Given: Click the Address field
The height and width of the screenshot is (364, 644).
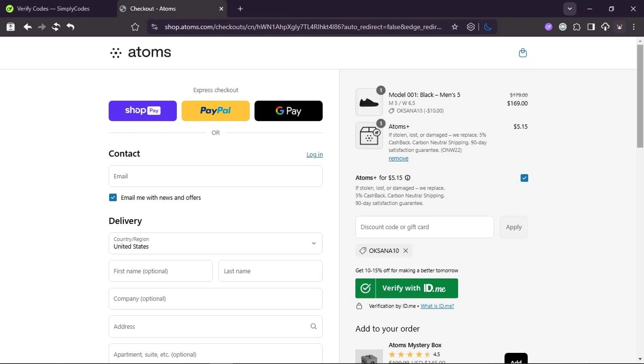Looking at the screenshot, I should click(x=216, y=327).
